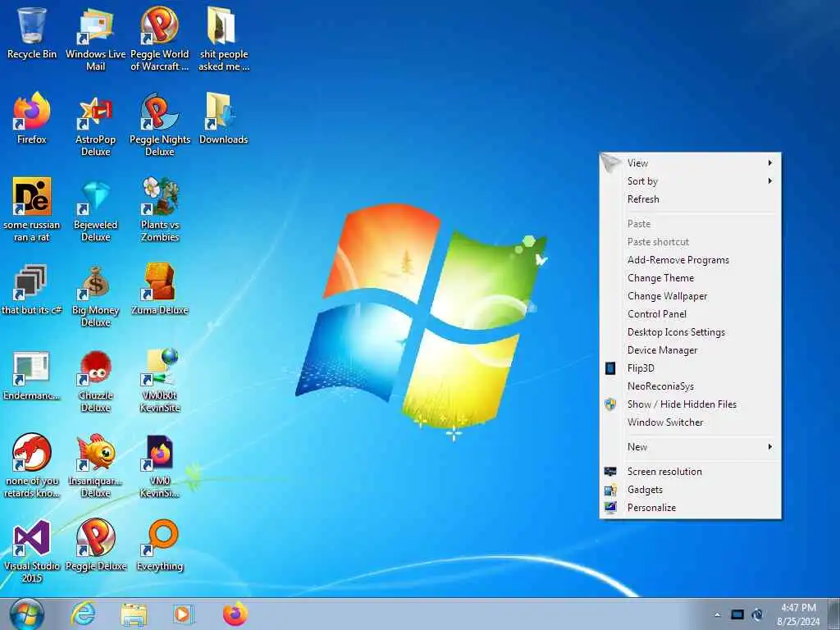Choose Desktop Icons Settings entry
Viewport: 840px width, 630px height.
point(690,332)
